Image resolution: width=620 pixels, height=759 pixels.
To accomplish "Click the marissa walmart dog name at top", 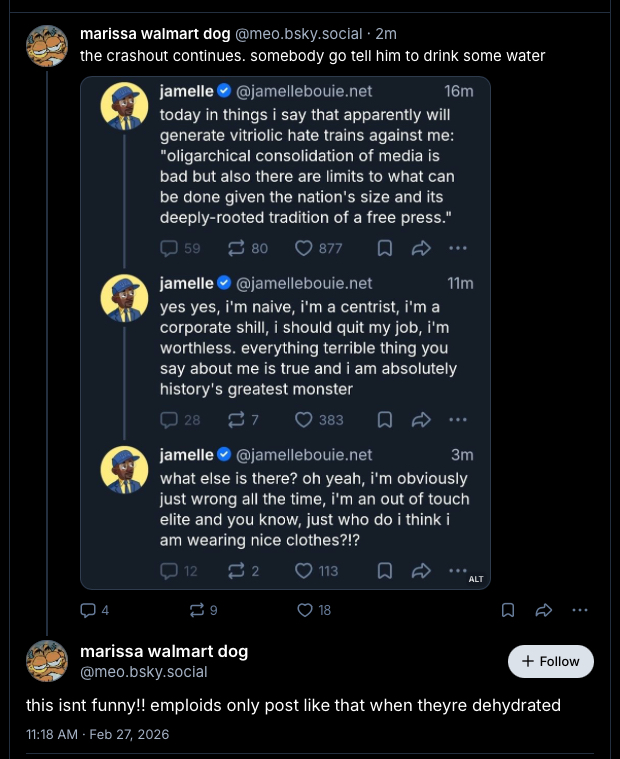I will pyautogui.click(x=154, y=33).
